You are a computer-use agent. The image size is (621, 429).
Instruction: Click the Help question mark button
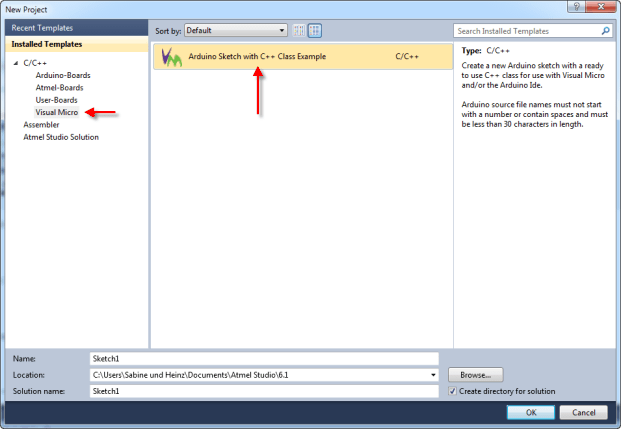pyautogui.click(x=576, y=7)
